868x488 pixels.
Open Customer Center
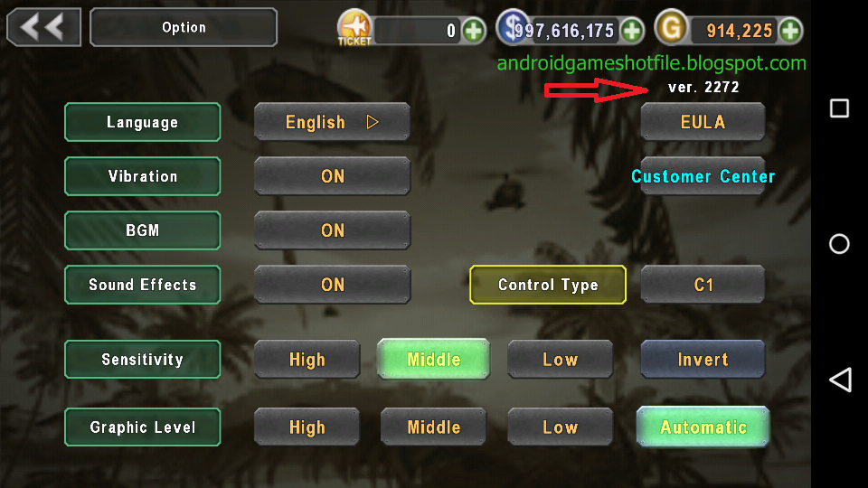click(703, 176)
